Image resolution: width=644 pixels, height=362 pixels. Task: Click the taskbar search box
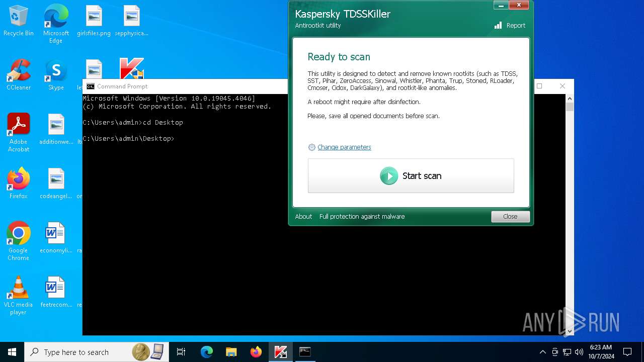(x=97, y=352)
